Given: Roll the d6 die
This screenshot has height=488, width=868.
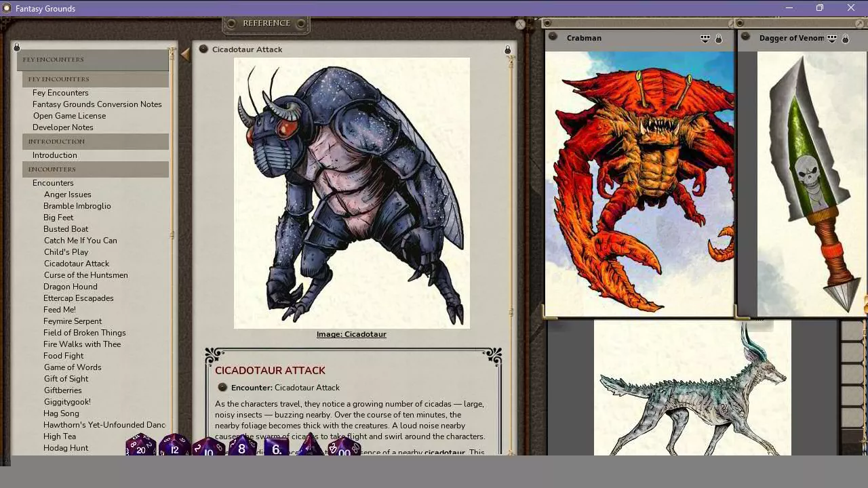Looking at the screenshot, I should pos(276,447).
